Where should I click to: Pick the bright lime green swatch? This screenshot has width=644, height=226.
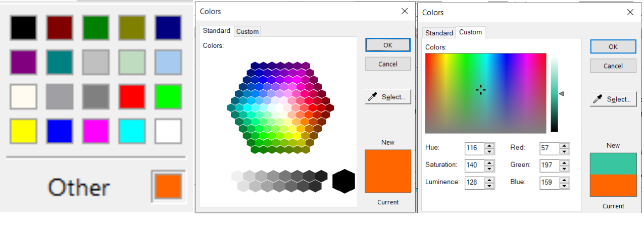click(x=168, y=96)
